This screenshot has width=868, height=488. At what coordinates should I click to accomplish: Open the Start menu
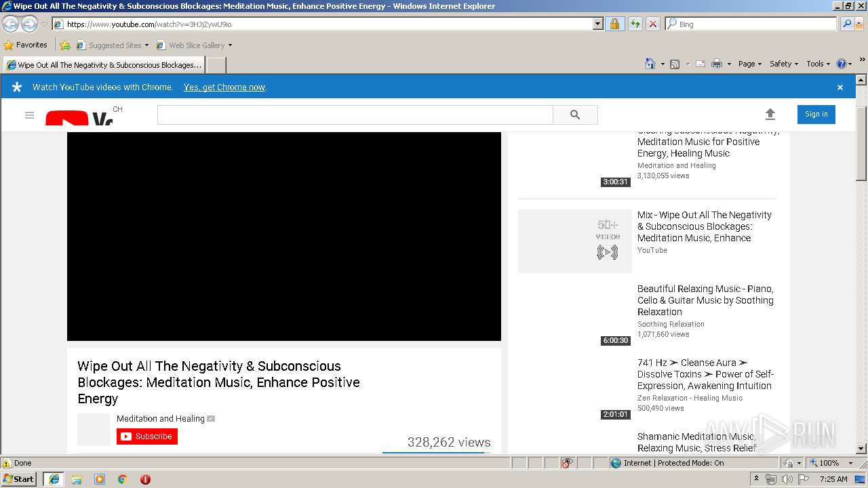[19, 479]
